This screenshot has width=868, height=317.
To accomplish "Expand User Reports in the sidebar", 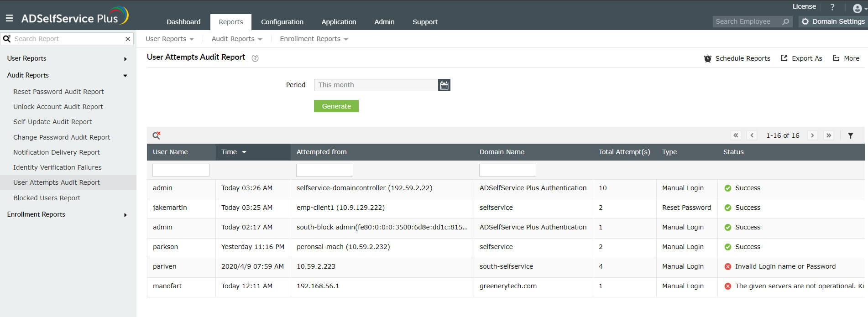I will 125,59.
